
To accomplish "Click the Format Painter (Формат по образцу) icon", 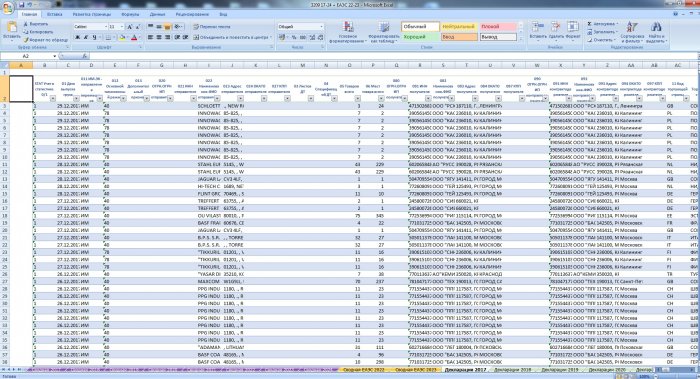I will click(26, 40).
